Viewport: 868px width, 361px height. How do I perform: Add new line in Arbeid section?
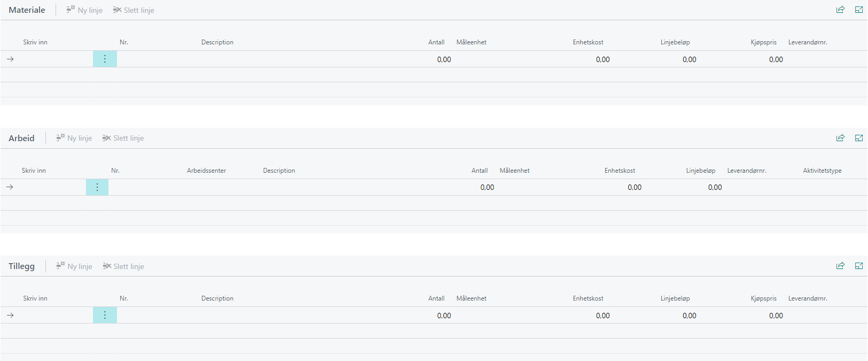coord(74,138)
